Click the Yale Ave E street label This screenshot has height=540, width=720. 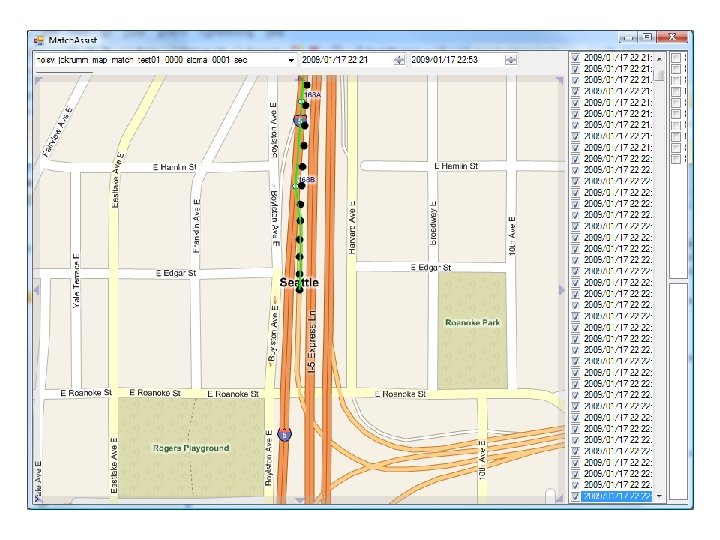click(38, 481)
